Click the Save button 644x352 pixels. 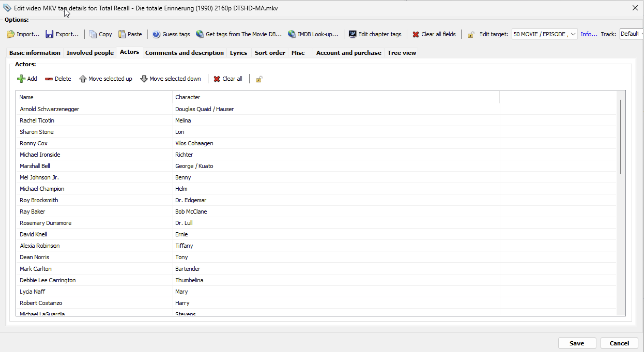click(577, 343)
